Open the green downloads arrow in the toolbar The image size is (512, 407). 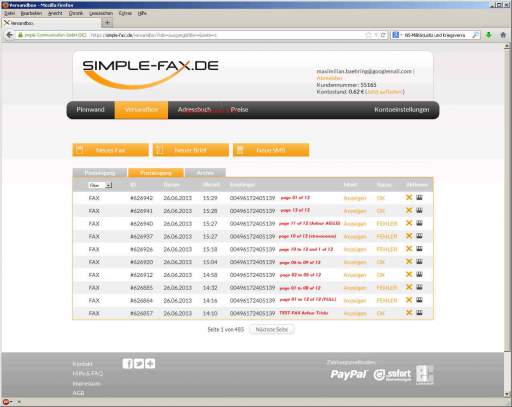pos(489,35)
